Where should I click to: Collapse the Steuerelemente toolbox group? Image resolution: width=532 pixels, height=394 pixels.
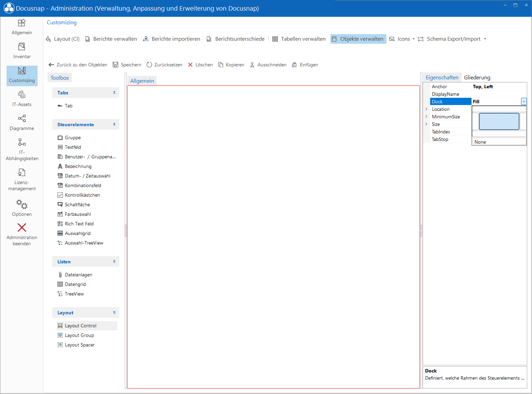[x=114, y=124]
